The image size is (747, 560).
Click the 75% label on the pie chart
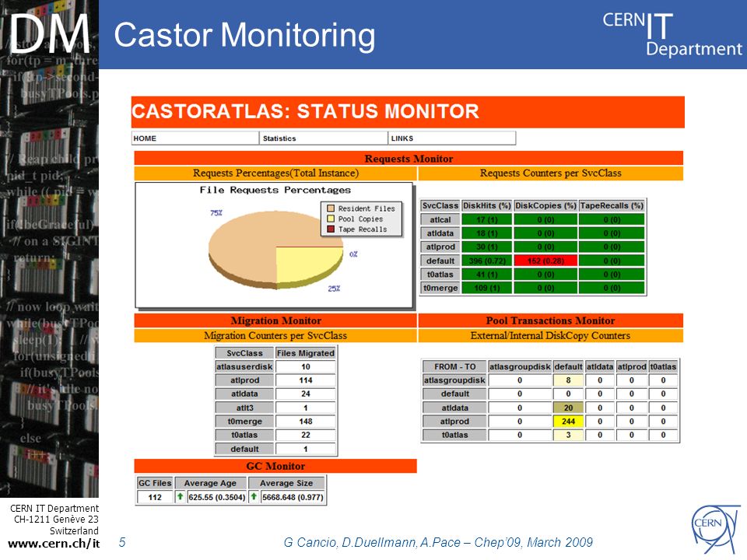click(x=216, y=213)
